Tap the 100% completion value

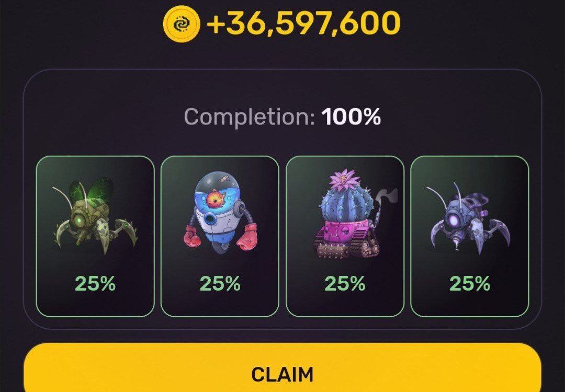tap(351, 117)
